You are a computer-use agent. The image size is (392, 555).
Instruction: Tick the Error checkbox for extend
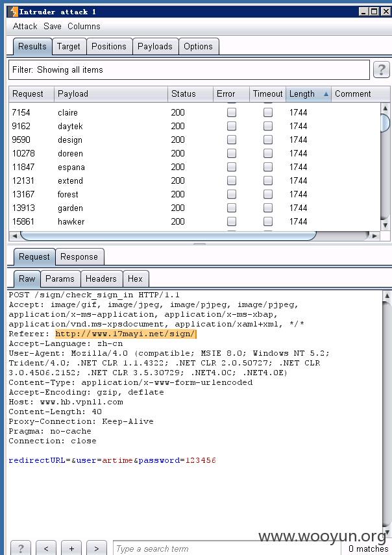pos(232,180)
